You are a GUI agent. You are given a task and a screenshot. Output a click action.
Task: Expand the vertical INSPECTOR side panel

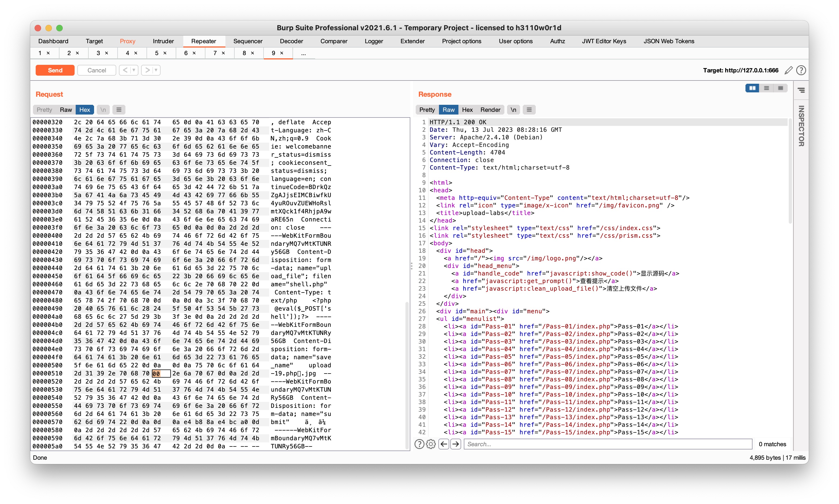coord(801,126)
